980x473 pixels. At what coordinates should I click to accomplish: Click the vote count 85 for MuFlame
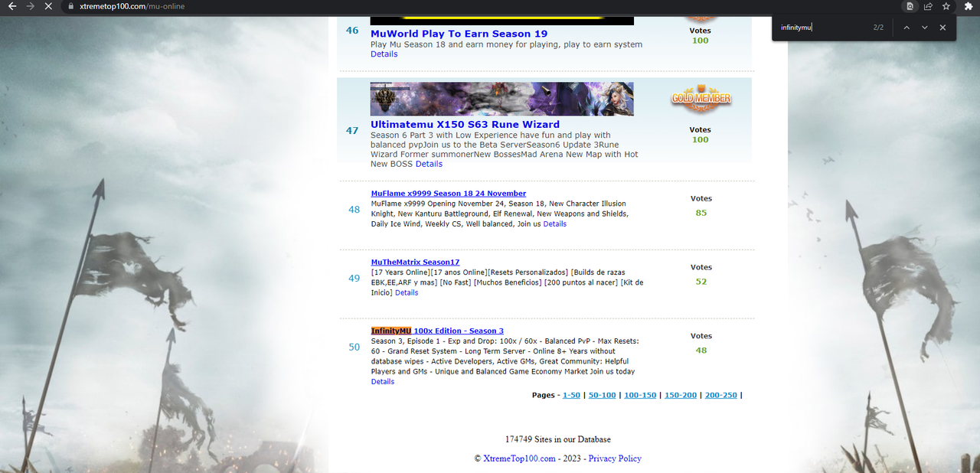701,213
